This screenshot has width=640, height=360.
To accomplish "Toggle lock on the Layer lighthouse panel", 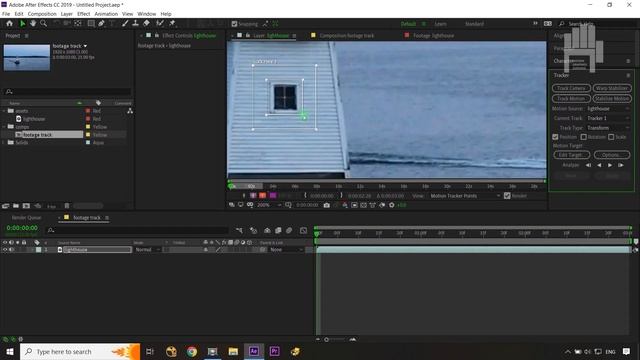I will point(247,36).
